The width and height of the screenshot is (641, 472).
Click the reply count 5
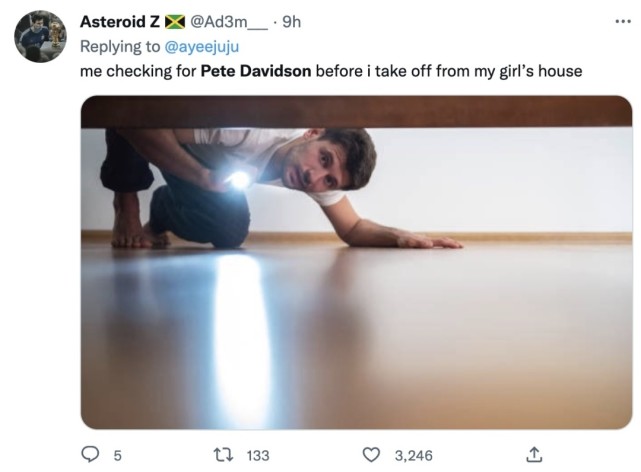point(117,455)
